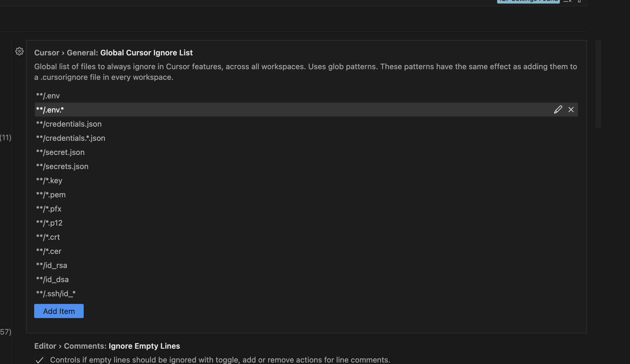Click the Global Cursor Ignore List setting title

pyautogui.click(x=146, y=53)
